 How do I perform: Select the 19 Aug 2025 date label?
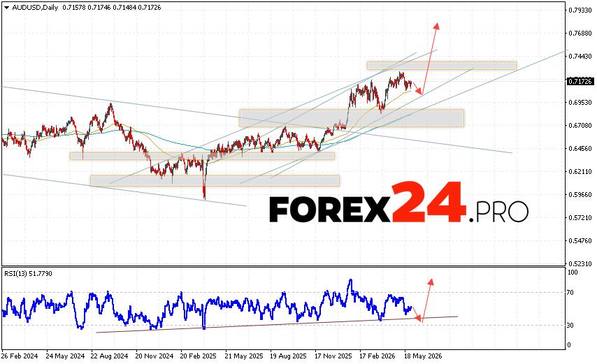point(288,356)
